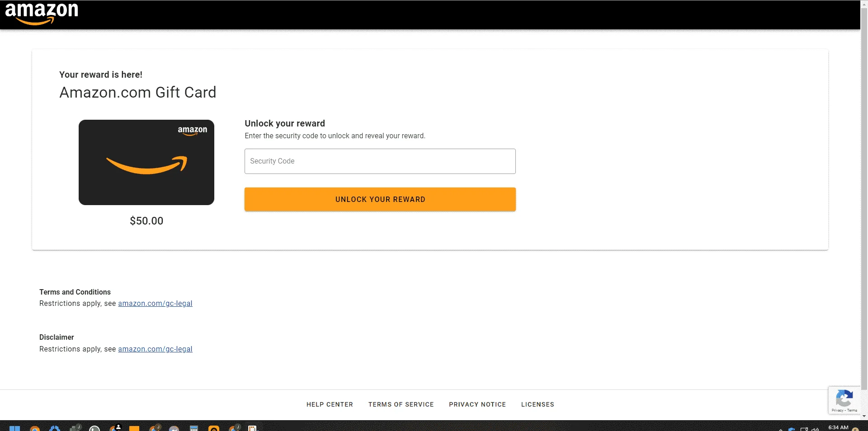Open the gc-legal link under Terms and Conditions
This screenshot has height=431, width=868.
point(155,304)
